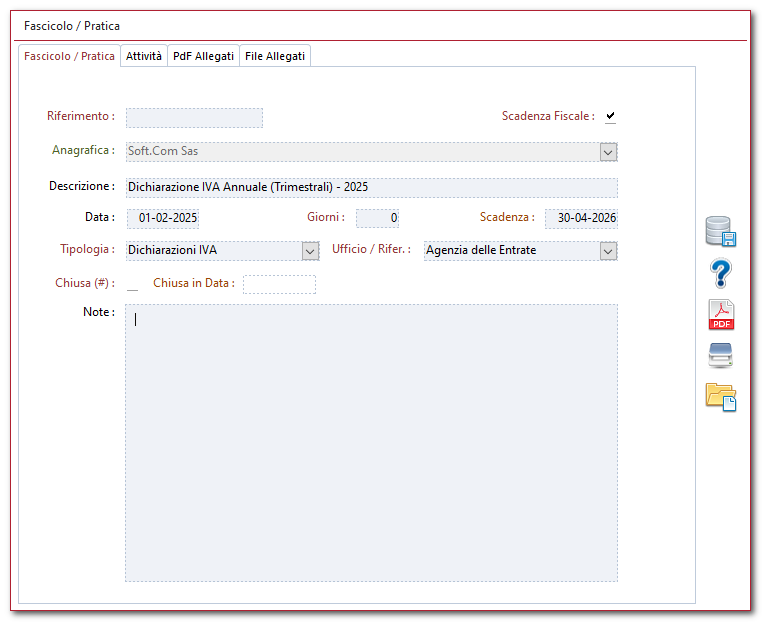
Task: Select the Fascicolo / Pratica tab
Action: (69, 57)
